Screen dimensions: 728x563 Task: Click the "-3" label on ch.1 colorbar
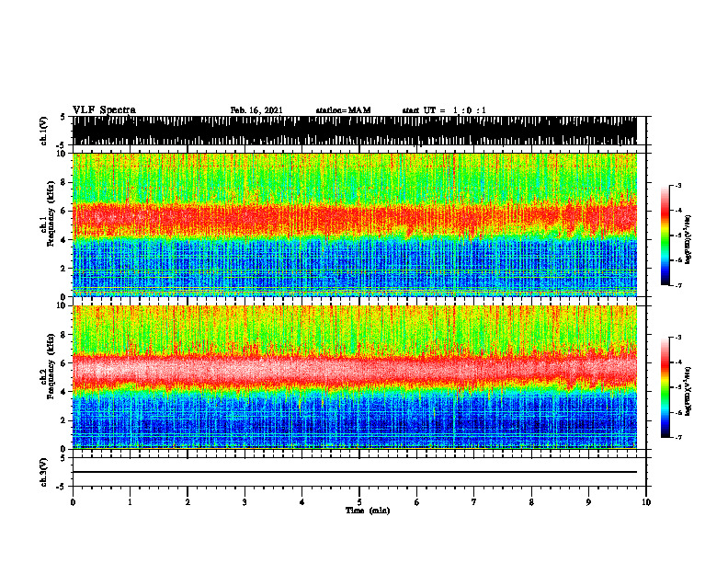click(677, 186)
